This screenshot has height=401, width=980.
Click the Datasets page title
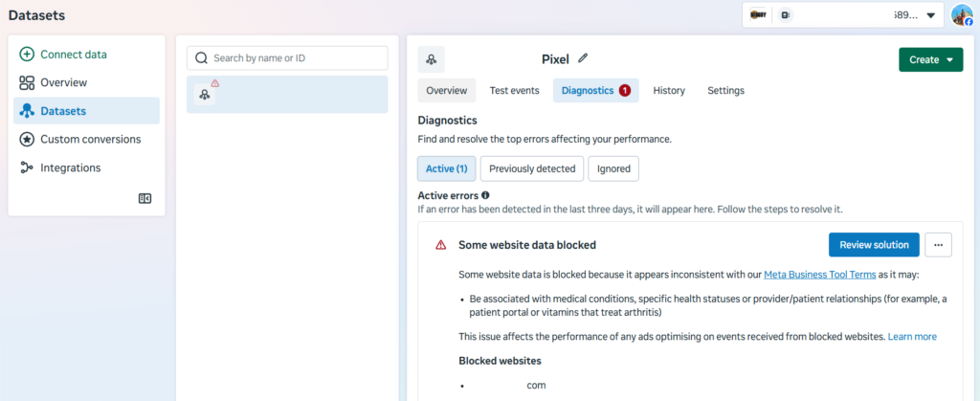pos(36,15)
